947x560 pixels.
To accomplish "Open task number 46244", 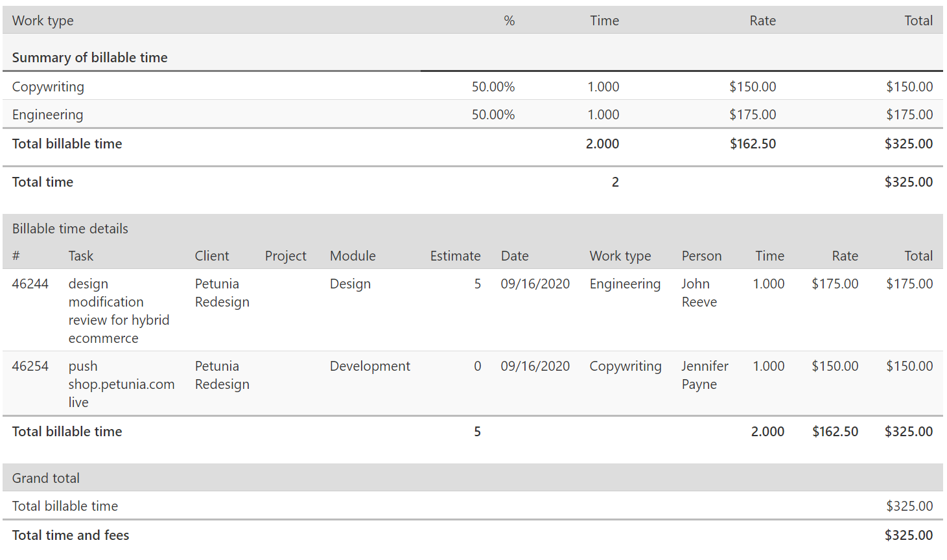I will pyautogui.click(x=30, y=284).
